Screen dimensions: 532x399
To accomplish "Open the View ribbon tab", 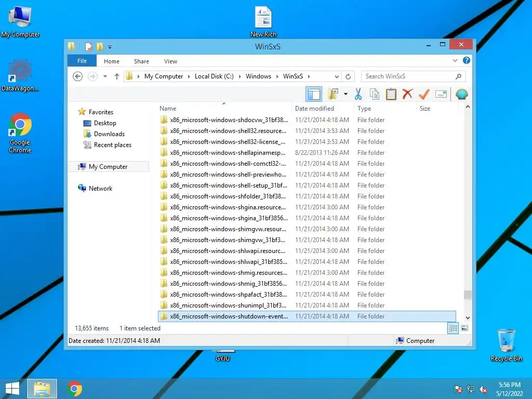I will click(x=170, y=61).
